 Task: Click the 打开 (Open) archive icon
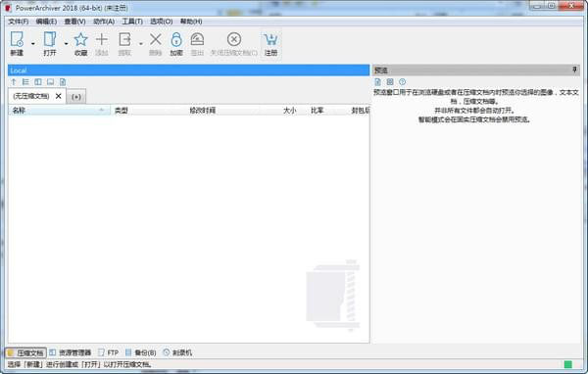[x=50, y=43]
